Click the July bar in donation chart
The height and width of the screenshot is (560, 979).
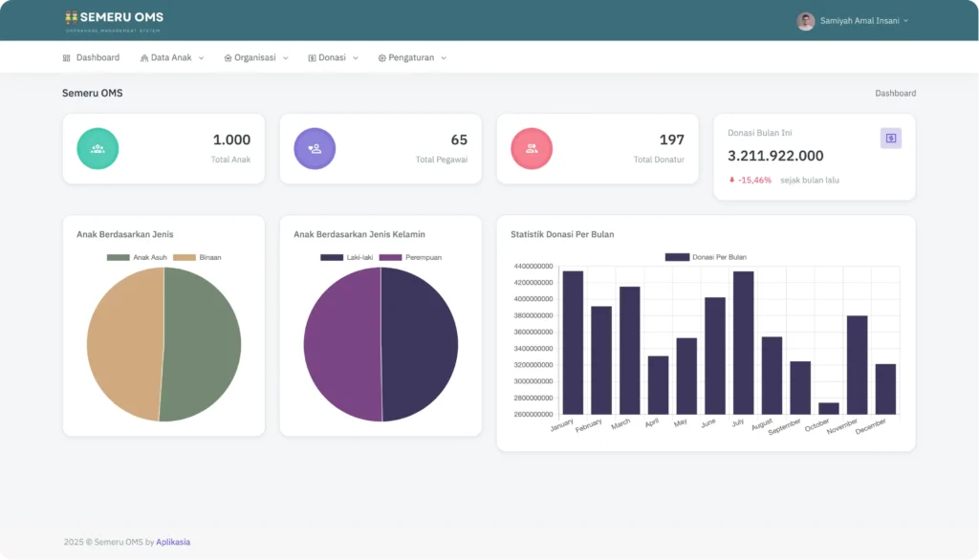tap(743, 342)
